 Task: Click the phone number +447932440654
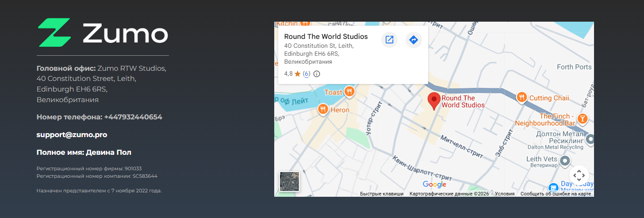pyautogui.click(x=133, y=117)
